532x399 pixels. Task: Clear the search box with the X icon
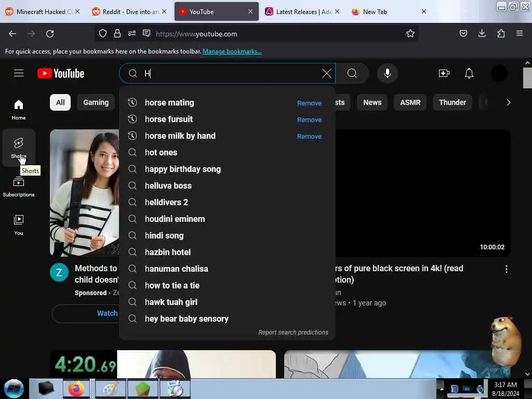(x=326, y=73)
